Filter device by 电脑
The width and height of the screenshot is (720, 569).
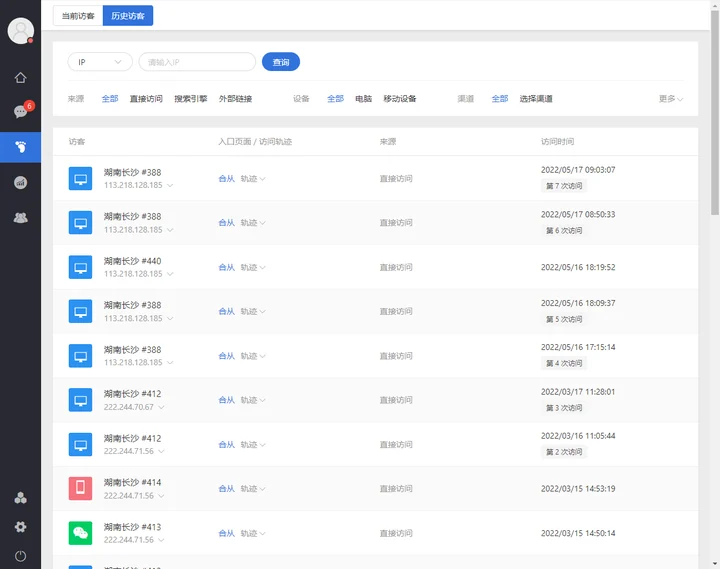tap(363, 99)
